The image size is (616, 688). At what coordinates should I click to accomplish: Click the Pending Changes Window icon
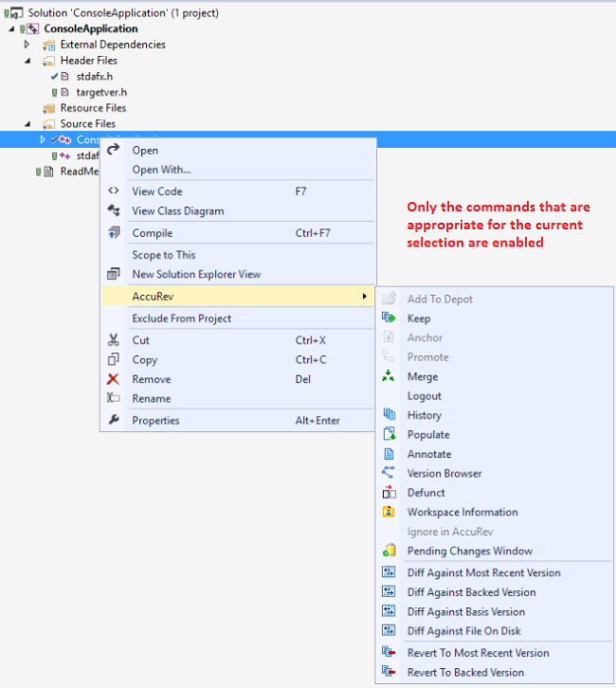click(x=389, y=551)
